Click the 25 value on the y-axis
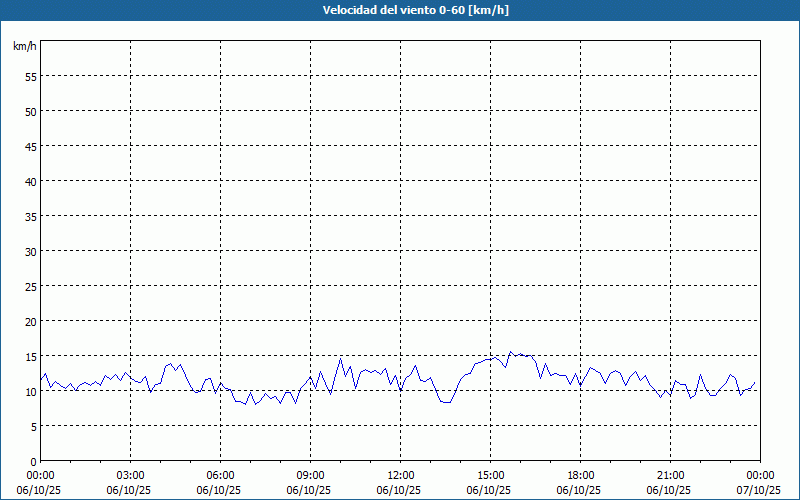800x500 pixels. [x=30, y=286]
